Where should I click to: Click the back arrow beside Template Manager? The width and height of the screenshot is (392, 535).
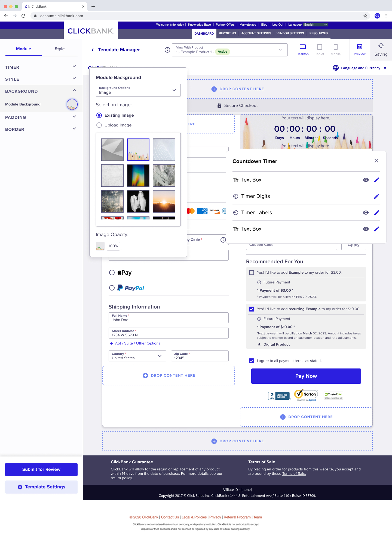point(93,50)
